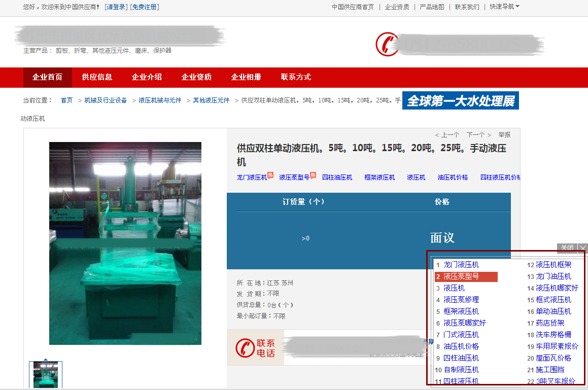Screen dimensions: 588x390
Task: Click the 关闭 button on the popup
Action: (x=567, y=248)
